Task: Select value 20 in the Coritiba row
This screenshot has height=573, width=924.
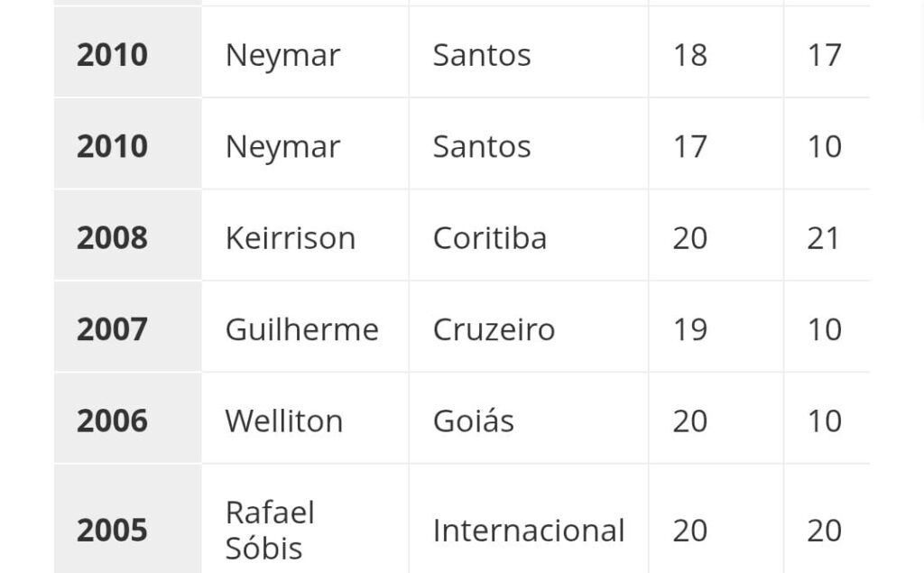Action: click(690, 238)
